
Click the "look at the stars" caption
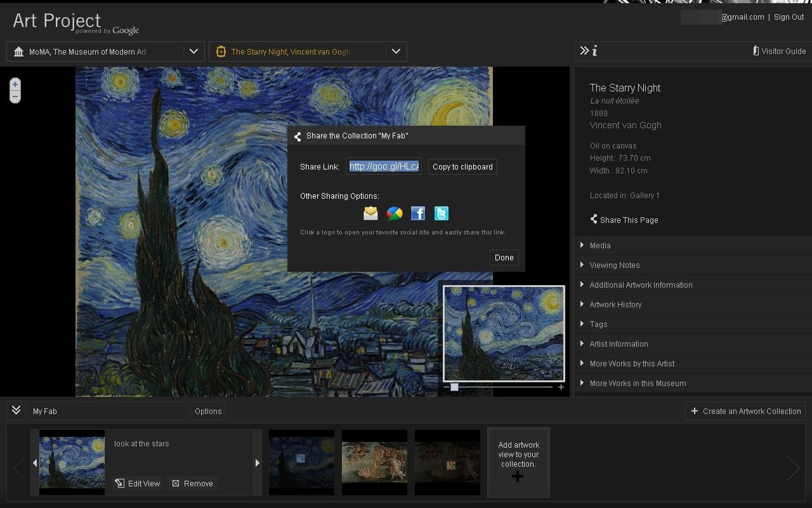coord(141,444)
